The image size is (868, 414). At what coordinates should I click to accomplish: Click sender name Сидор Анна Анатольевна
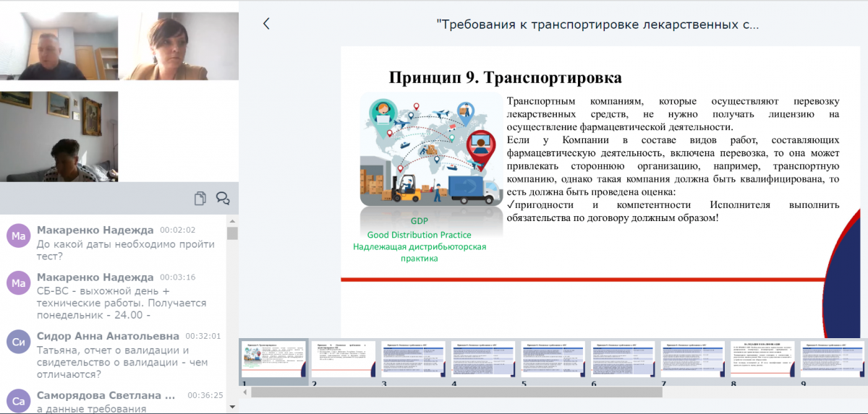coord(108,336)
